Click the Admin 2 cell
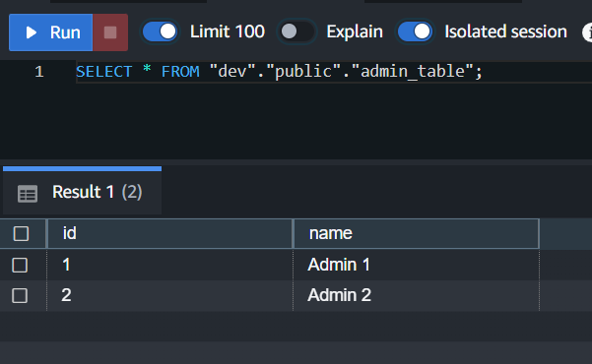Image resolution: width=592 pixels, height=364 pixels. [x=416, y=295]
